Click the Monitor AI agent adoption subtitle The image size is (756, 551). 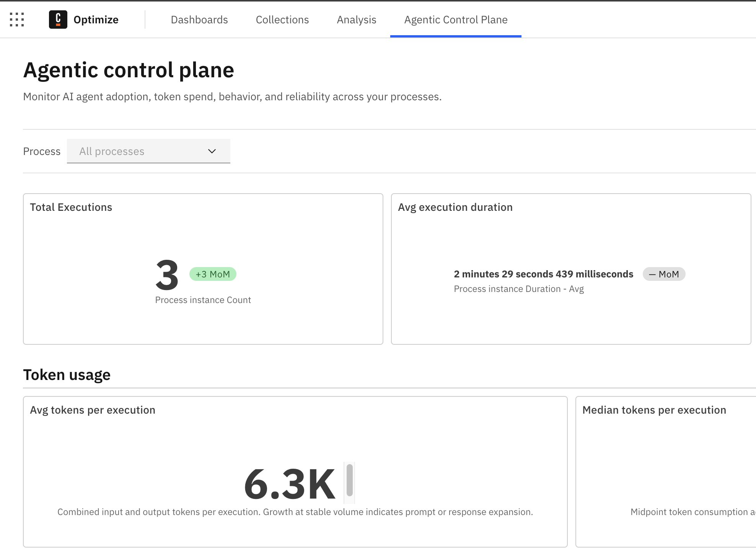(x=232, y=97)
